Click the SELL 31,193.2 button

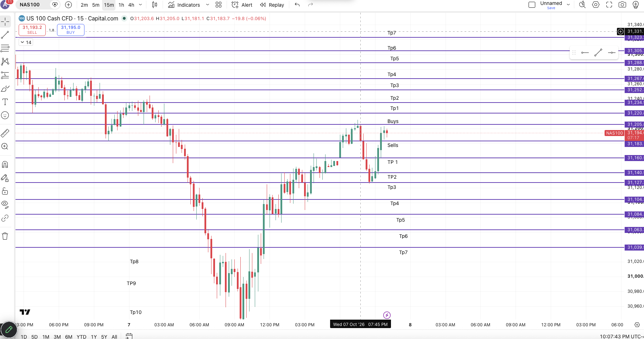[32, 30]
